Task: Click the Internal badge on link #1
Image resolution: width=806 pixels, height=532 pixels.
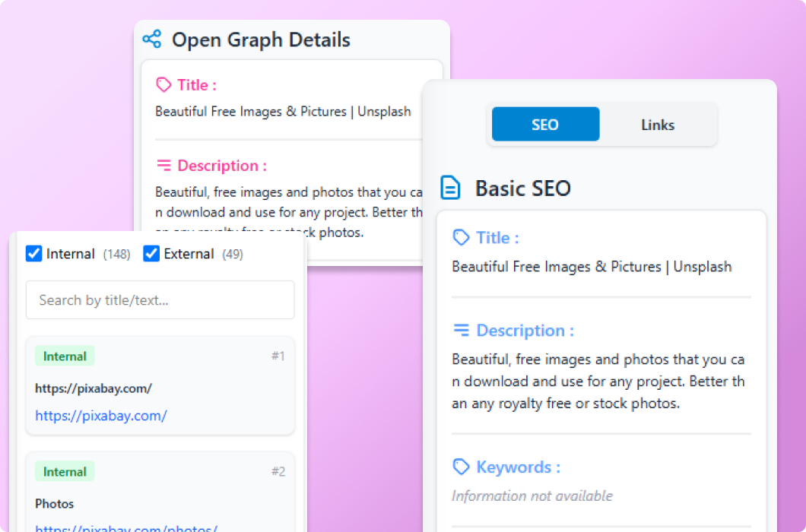Action: pyautogui.click(x=65, y=356)
